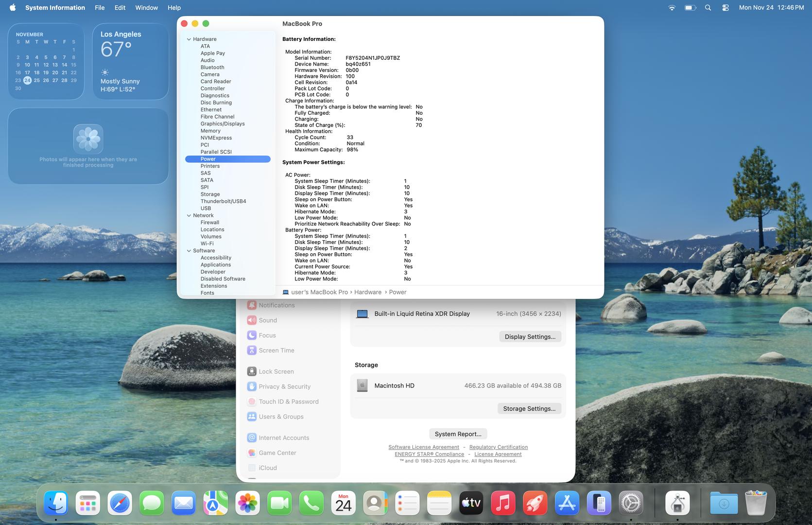Viewport: 812px width, 525px height.
Task: Open the Window menu
Action: (x=146, y=8)
